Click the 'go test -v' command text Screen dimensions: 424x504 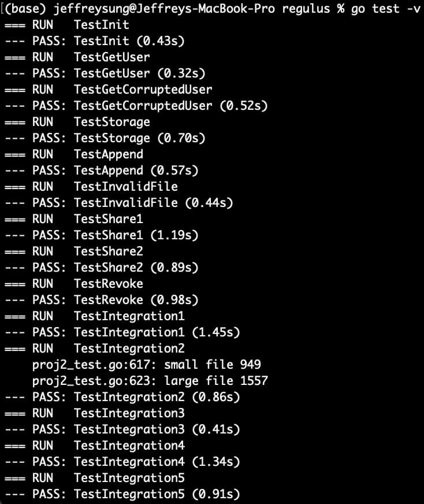[385, 9]
